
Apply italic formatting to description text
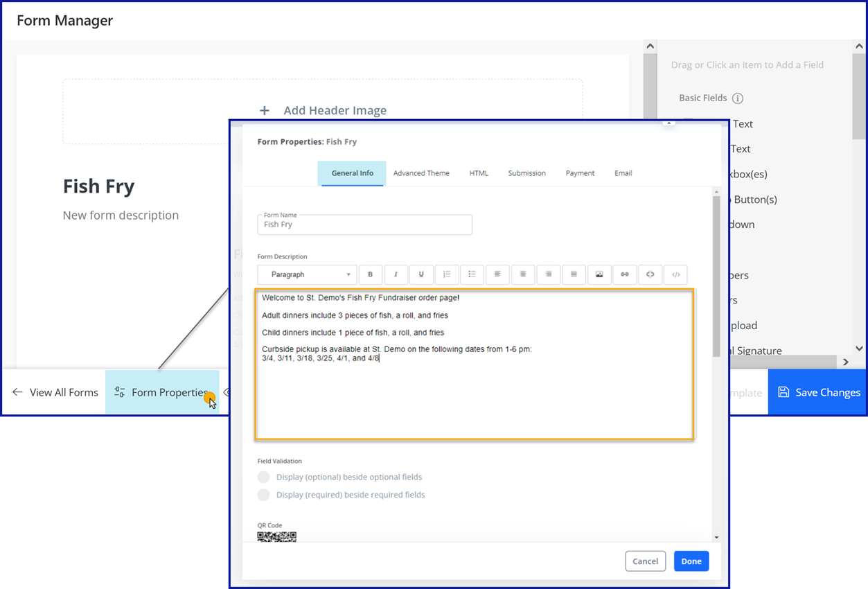[x=396, y=274]
